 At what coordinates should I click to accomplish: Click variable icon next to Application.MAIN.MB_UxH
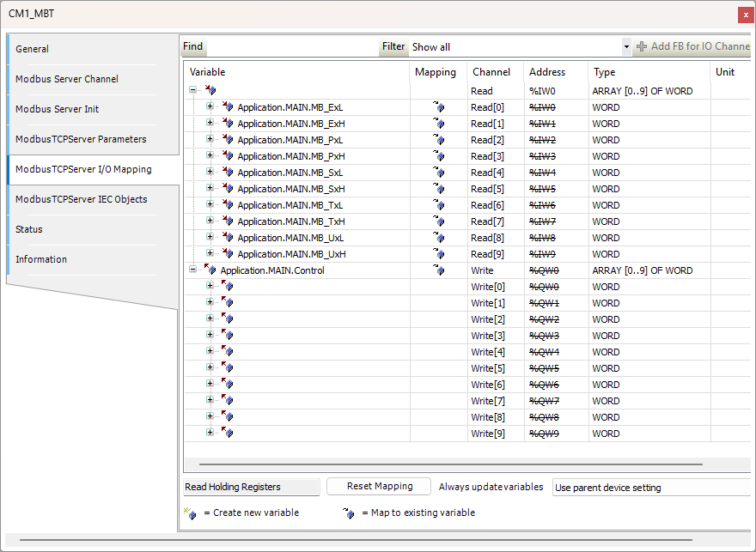coord(228,254)
